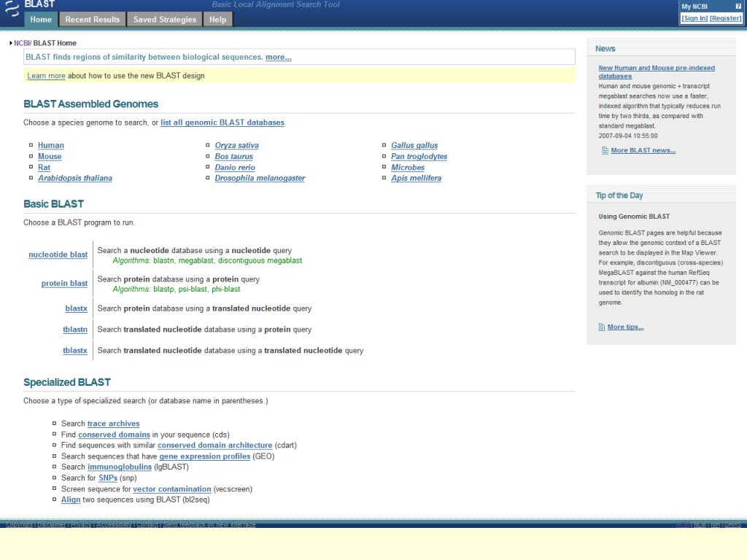Open the Help tab
The width and height of the screenshot is (747, 560).
[x=217, y=20]
